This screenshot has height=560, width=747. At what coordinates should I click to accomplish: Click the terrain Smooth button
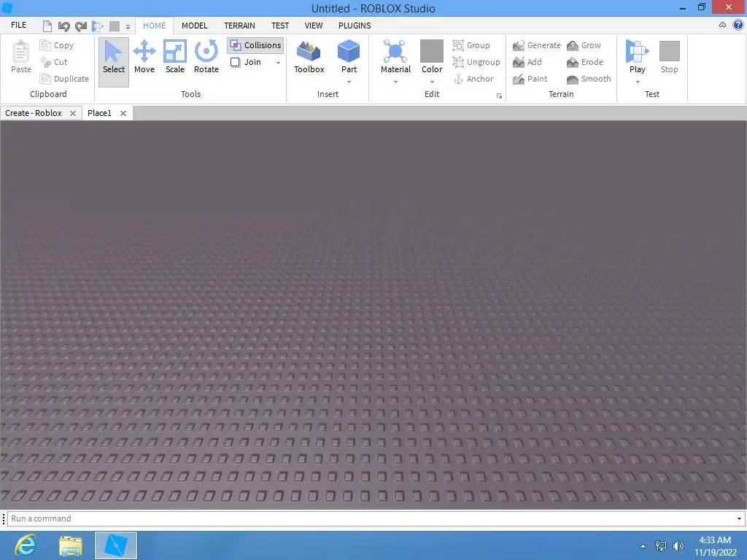point(589,79)
